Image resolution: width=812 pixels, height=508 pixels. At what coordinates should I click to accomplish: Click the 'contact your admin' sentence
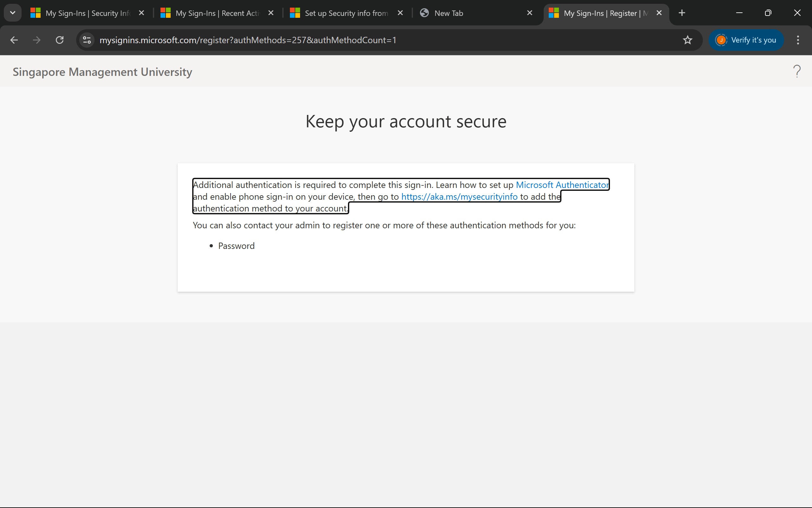(384, 225)
